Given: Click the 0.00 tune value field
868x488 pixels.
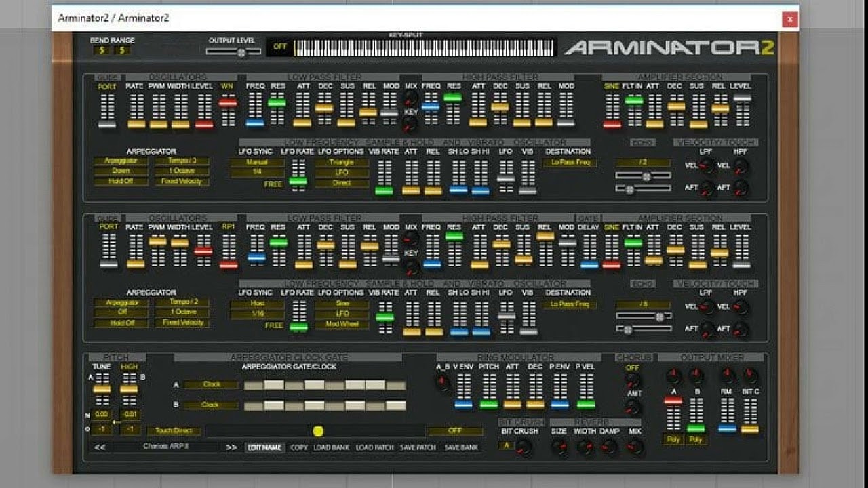Looking at the screenshot, I should (x=102, y=414).
